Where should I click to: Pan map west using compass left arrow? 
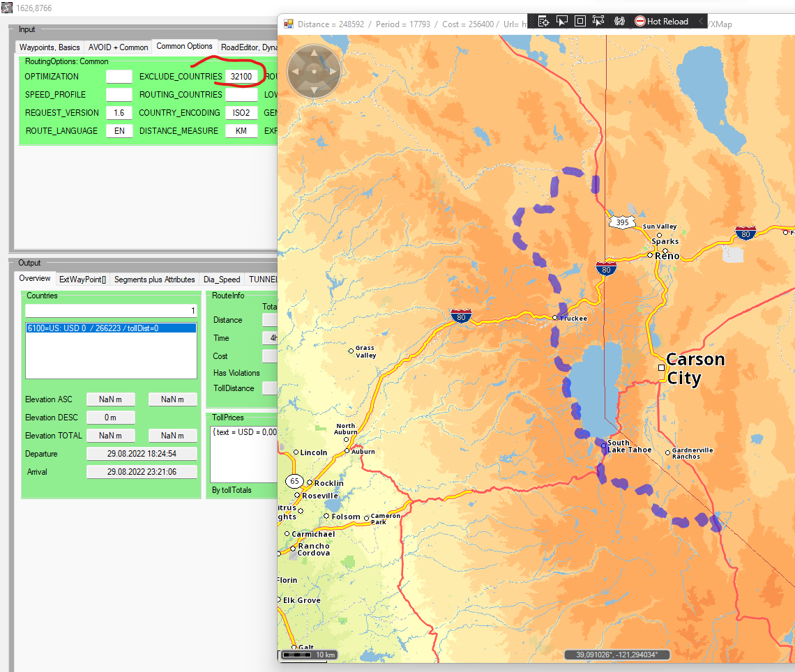click(295, 71)
